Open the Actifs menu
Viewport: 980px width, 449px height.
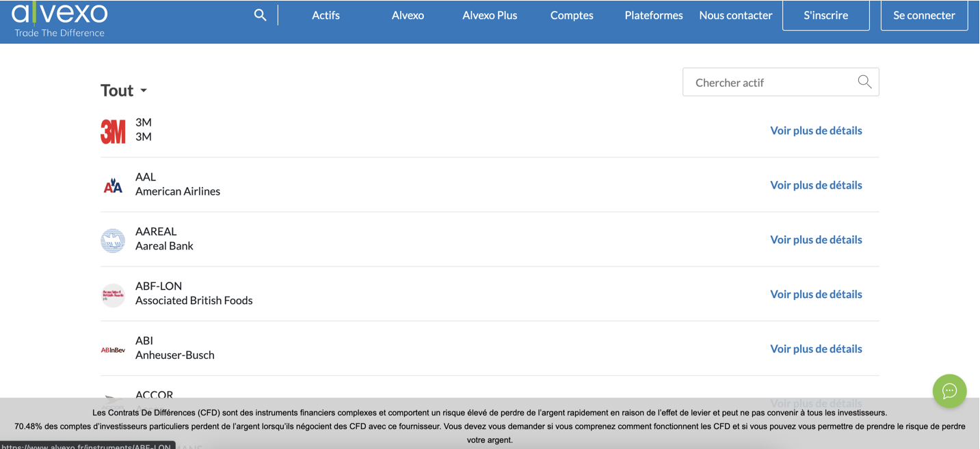point(326,14)
